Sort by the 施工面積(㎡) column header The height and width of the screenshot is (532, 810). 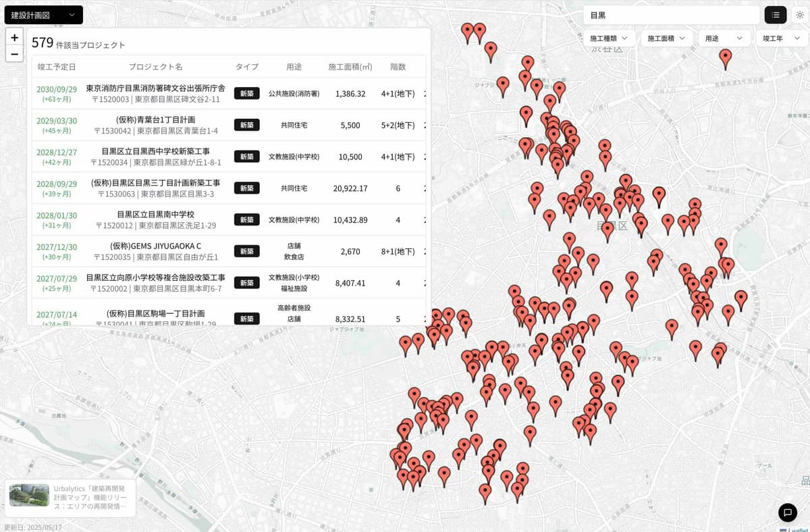(x=350, y=67)
